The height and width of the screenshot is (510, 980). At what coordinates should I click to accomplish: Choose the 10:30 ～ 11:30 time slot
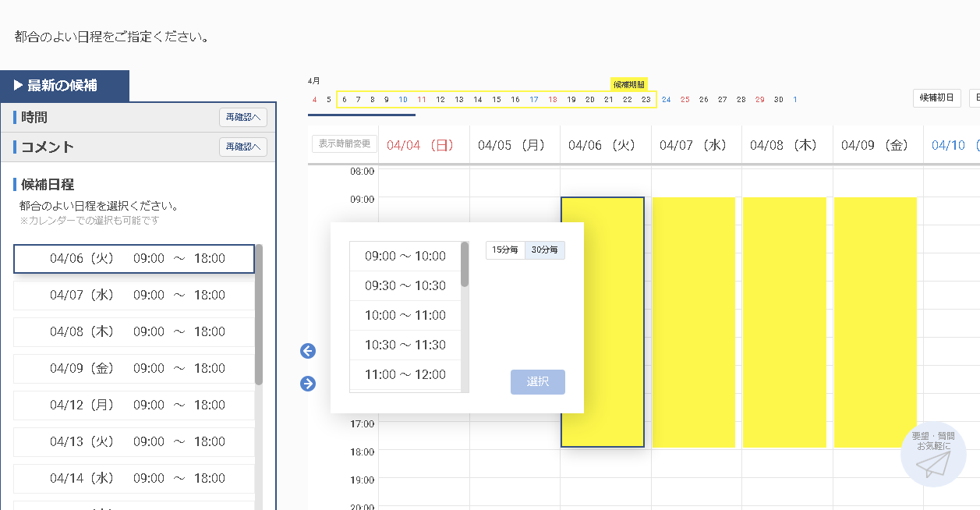point(405,345)
